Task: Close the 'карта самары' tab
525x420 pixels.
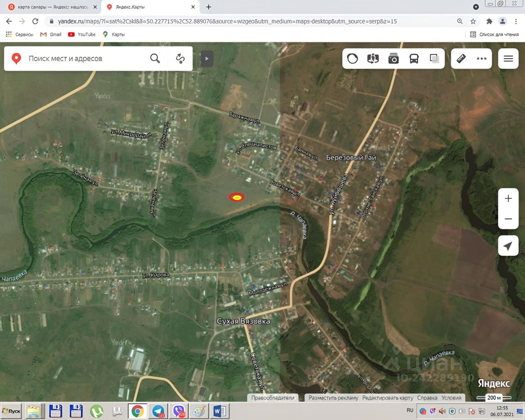Action: (95, 7)
